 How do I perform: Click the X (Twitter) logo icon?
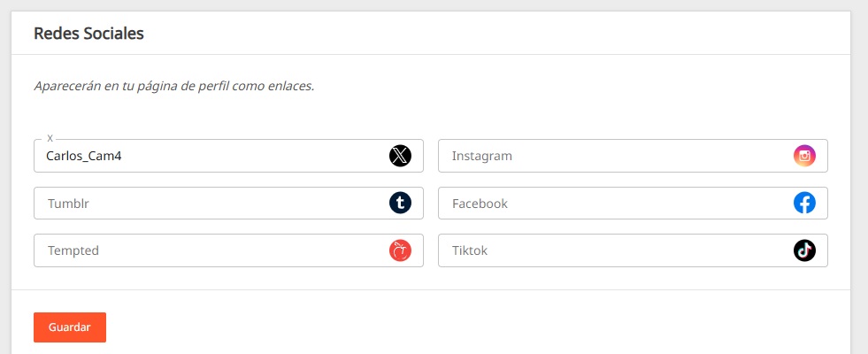(x=400, y=156)
